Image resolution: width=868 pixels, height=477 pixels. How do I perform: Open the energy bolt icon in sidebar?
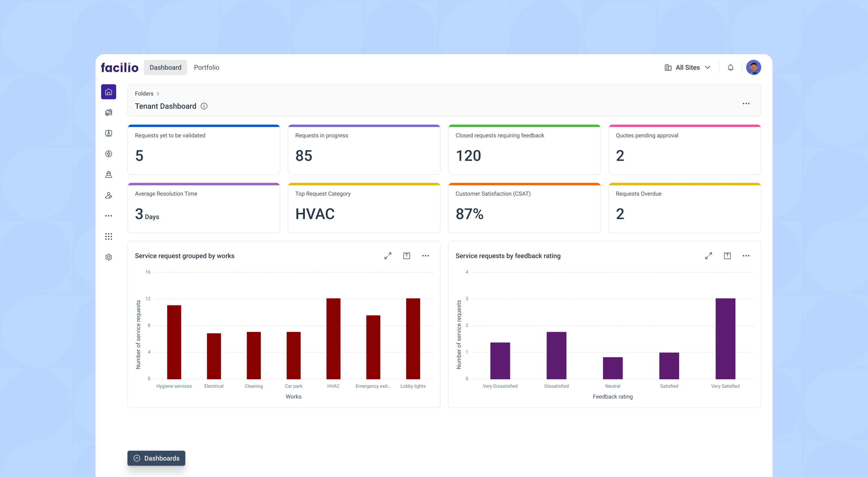(108, 154)
